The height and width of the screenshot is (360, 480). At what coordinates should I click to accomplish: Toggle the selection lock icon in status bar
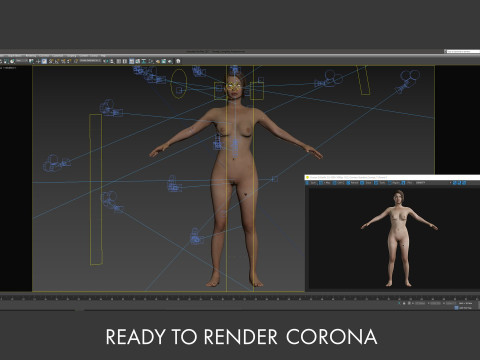pyautogui.click(x=404, y=303)
